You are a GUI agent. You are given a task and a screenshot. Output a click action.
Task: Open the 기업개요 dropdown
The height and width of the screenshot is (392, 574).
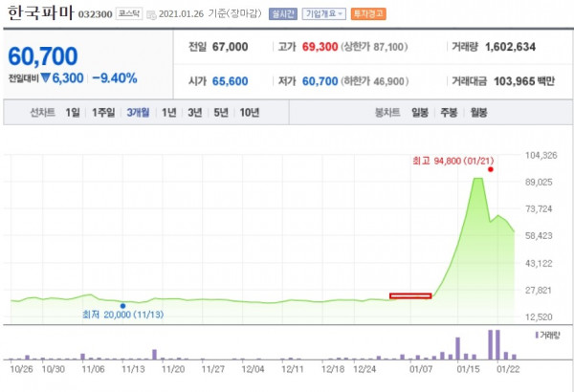[323, 14]
